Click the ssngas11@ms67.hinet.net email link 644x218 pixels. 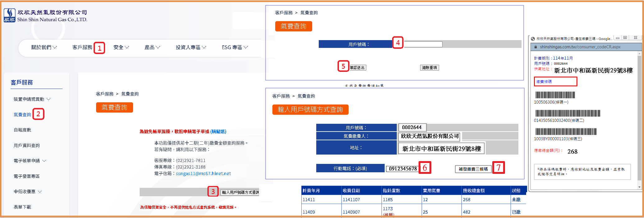(x=203, y=174)
